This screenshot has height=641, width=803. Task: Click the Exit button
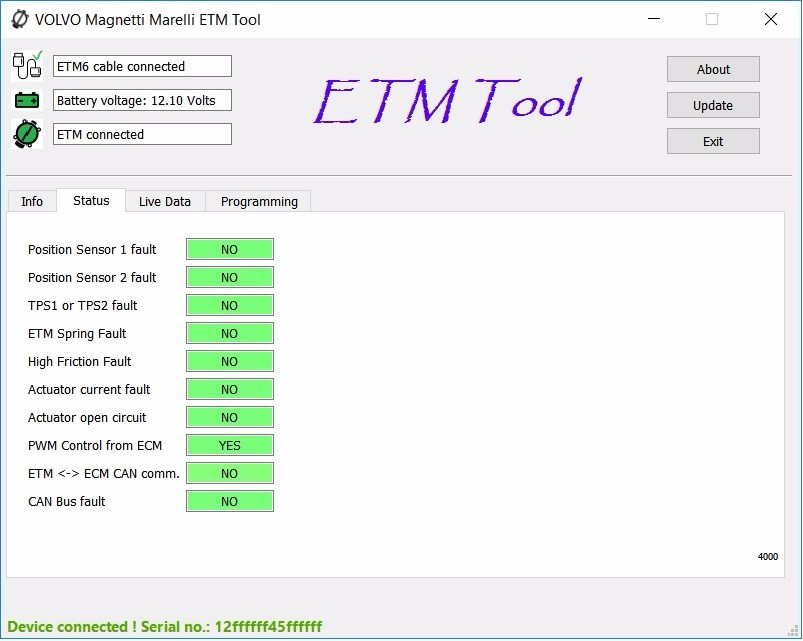(712, 140)
